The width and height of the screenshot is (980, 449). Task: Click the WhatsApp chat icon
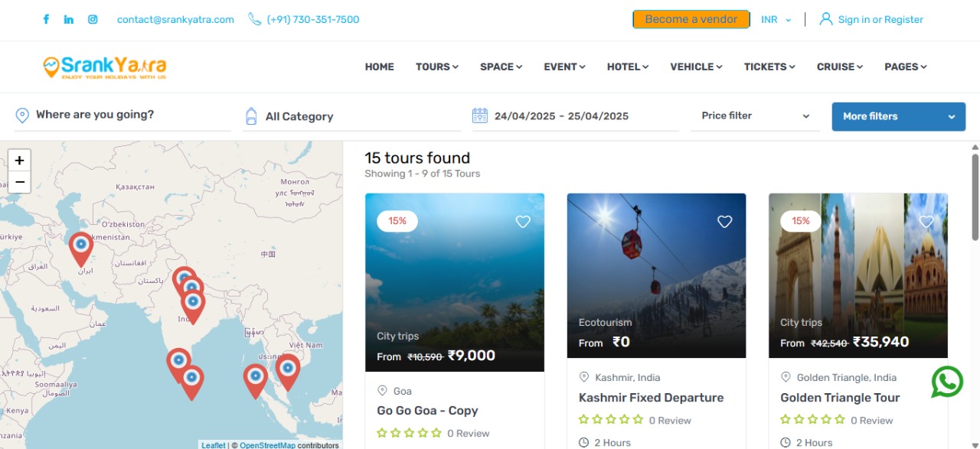[x=947, y=382]
